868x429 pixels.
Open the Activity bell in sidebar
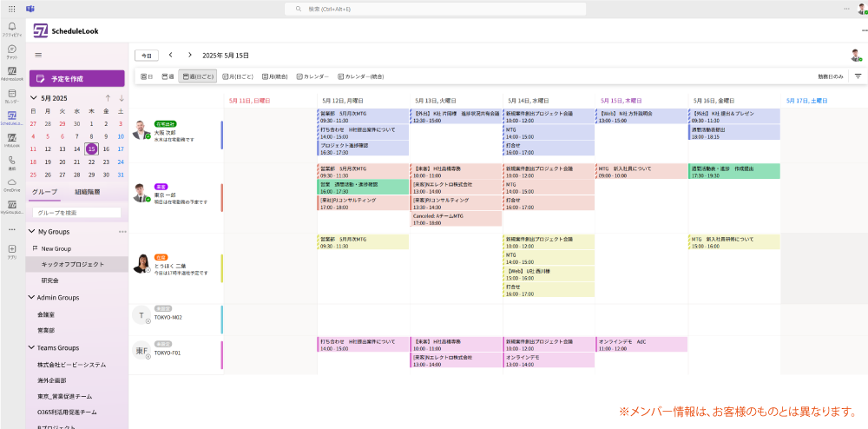click(x=12, y=29)
